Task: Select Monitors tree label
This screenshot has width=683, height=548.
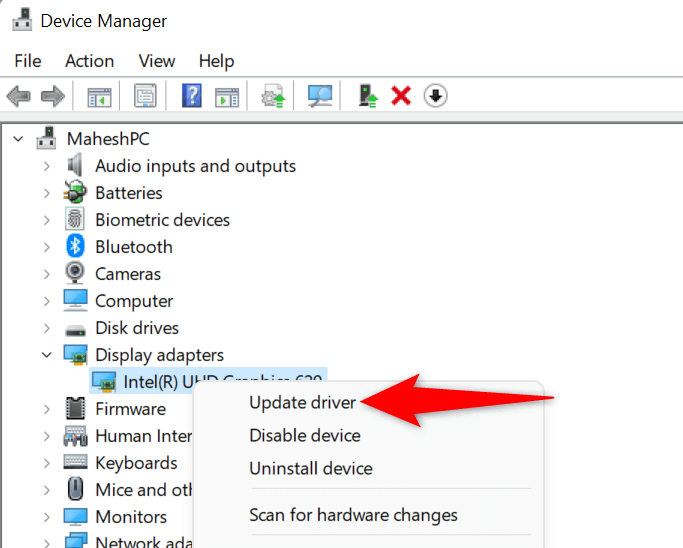Action: point(131,517)
